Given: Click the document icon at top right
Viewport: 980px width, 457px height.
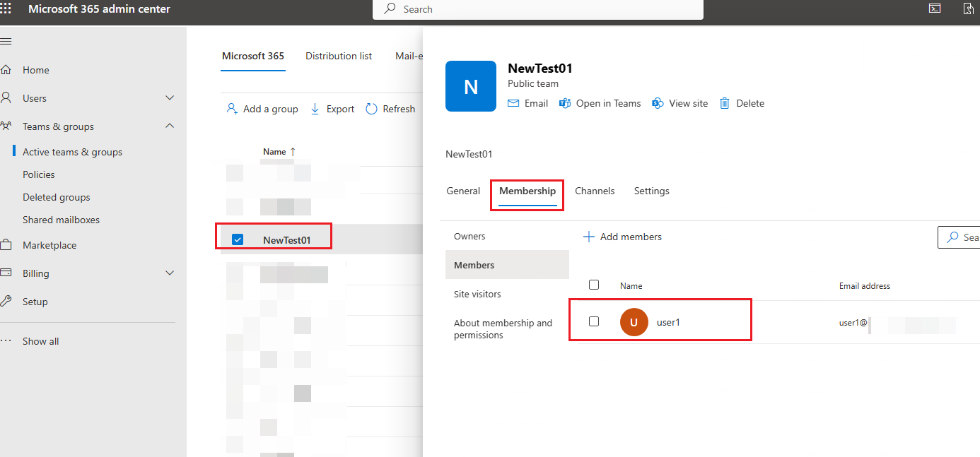Looking at the screenshot, I should point(969,9).
